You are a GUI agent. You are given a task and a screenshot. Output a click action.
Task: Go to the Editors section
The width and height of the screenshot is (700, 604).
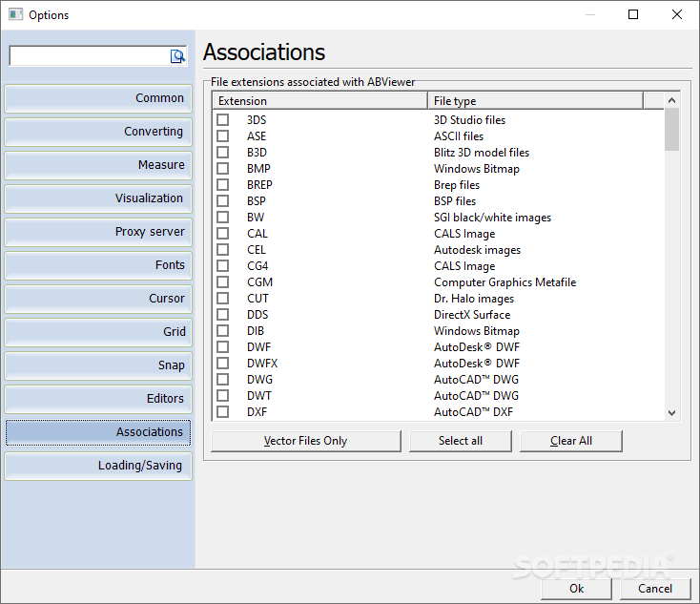click(98, 399)
